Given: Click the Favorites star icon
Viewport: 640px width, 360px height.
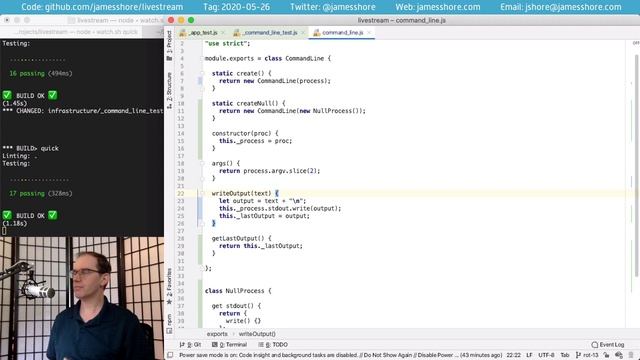Looking at the screenshot, I should [x=169, y=302].
